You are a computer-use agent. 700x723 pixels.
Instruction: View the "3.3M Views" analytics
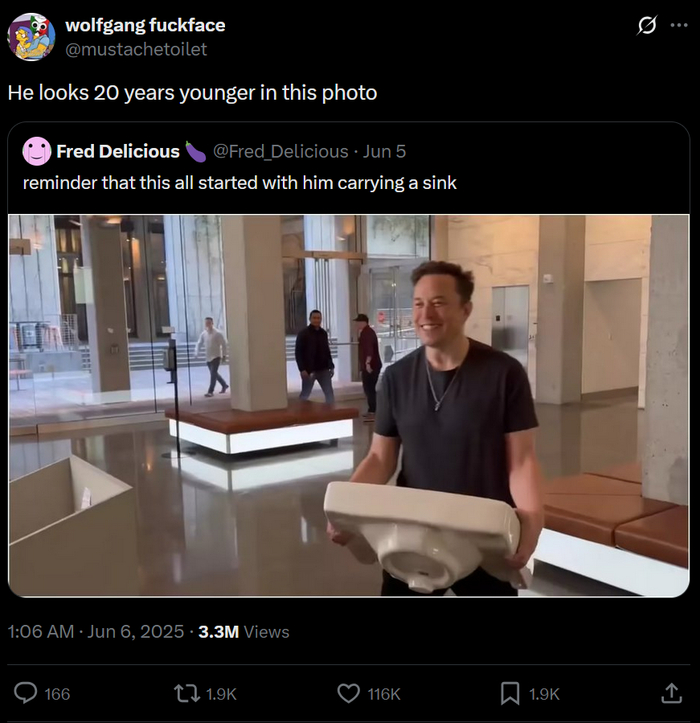tap(244, 631)
